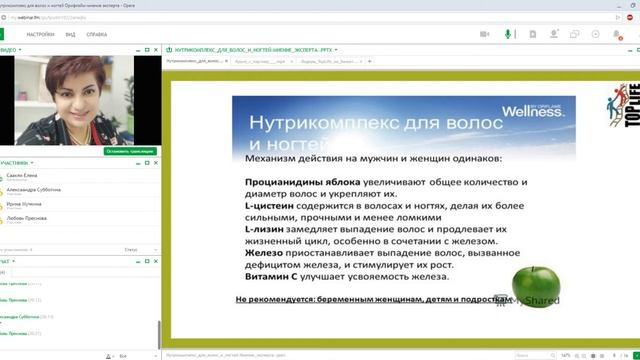Open the screen sharing windows icon
The width and height of the screenshot is (640, 360).
pyautogui.click(x=574, y=34)
